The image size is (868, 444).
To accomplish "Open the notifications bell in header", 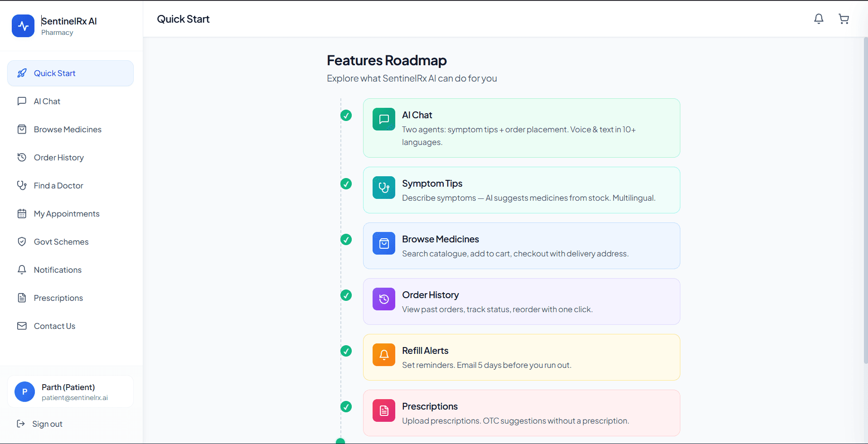I will point(819,19).
